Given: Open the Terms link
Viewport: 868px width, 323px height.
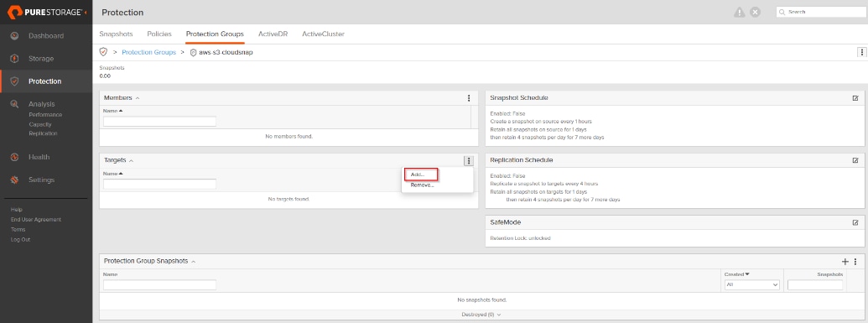Looking at the screenshot, I should tap(18, 229).
